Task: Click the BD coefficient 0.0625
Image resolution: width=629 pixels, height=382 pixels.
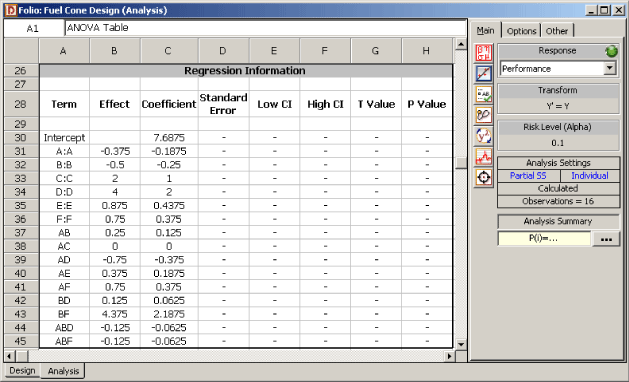Action: [x=169, y=300]
